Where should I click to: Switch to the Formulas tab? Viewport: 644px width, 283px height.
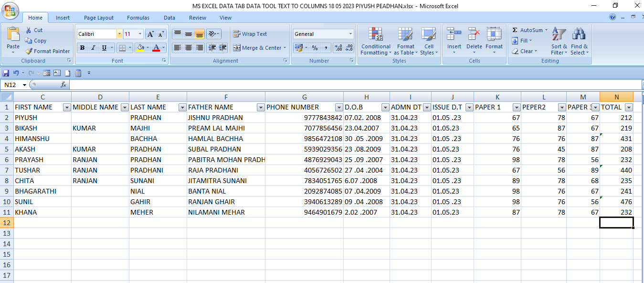pos(138,18)
